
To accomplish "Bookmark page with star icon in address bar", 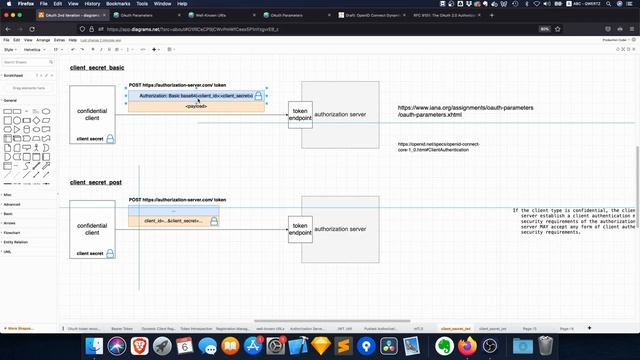I will pyautogui.click(x=558, y=29).
